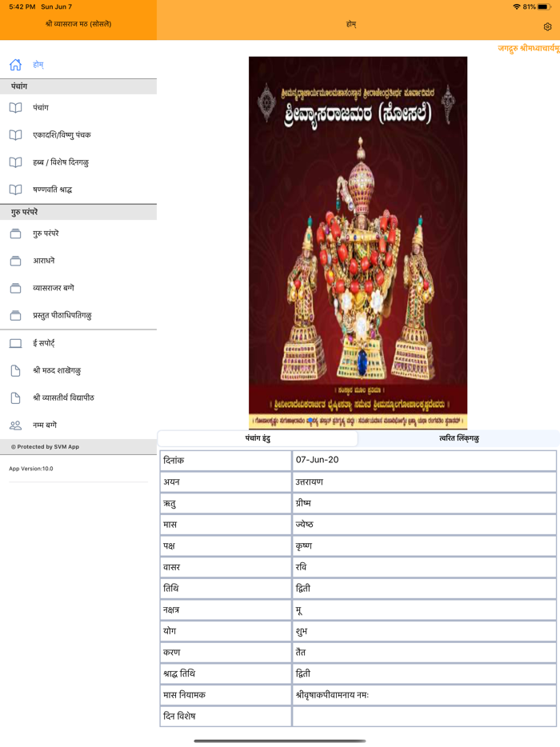Viewport: 560px width, 747px height.
Task: Open settings gear icon in header
Action: pyautogui.click(x=547, y=26)
